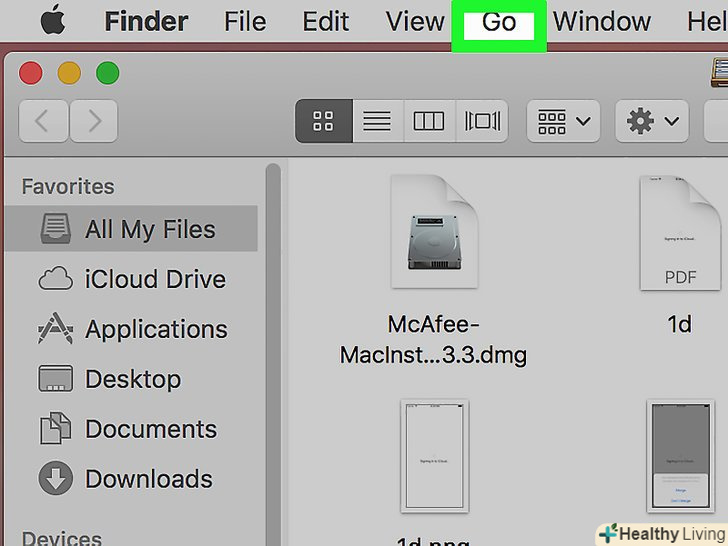Screen dimensions: 728x546
Task: Close the Finder window
Action: (31, 73)
